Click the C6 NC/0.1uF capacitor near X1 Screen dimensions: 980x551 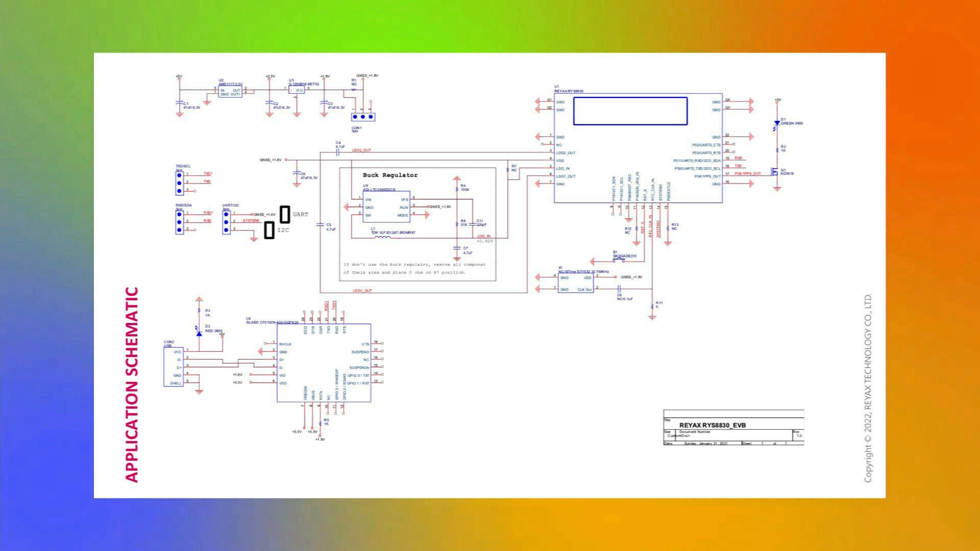click(619, 288)
